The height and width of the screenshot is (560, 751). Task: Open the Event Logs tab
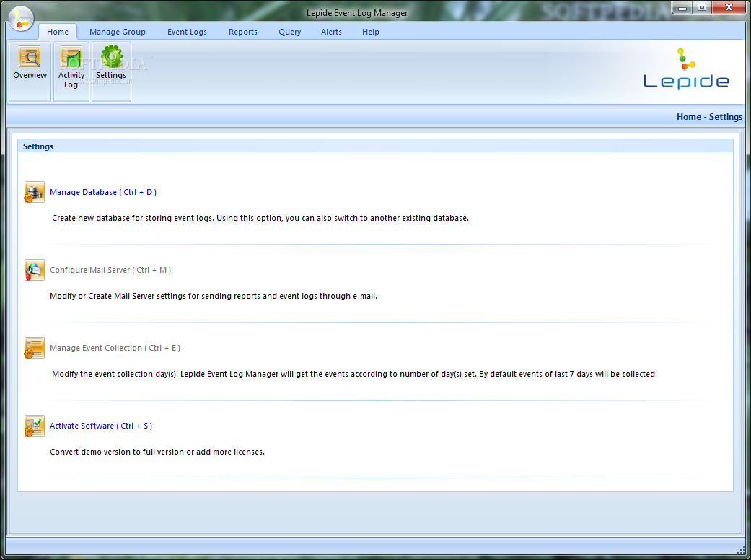(188, 32)
